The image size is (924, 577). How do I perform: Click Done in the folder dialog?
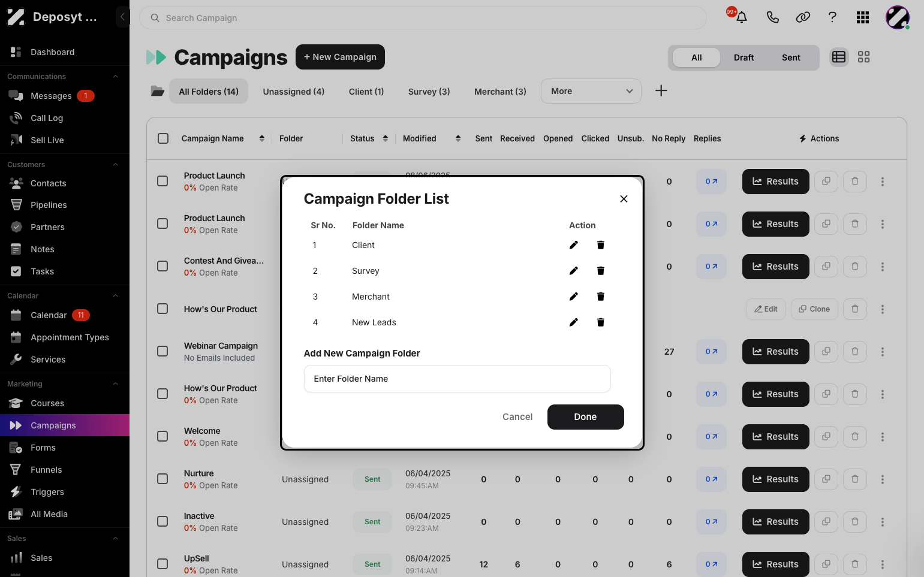586,417
